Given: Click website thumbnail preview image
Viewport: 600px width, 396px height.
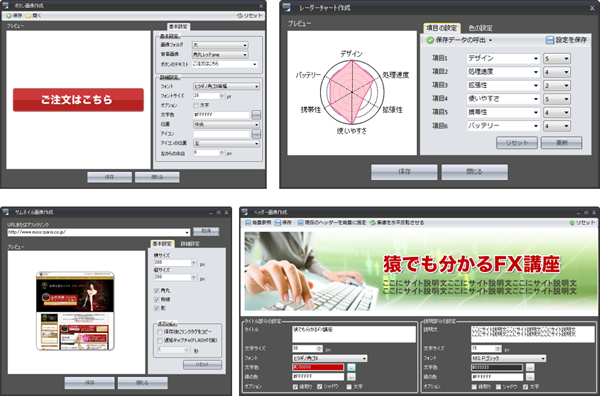Looking at the screenshot, I should (75, 311).
